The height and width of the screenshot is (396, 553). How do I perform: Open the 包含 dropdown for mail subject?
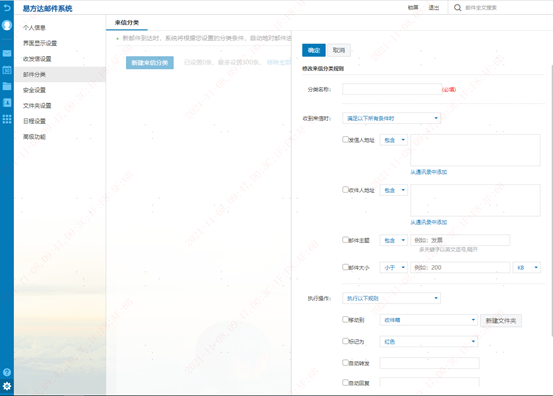pos(394,240)
